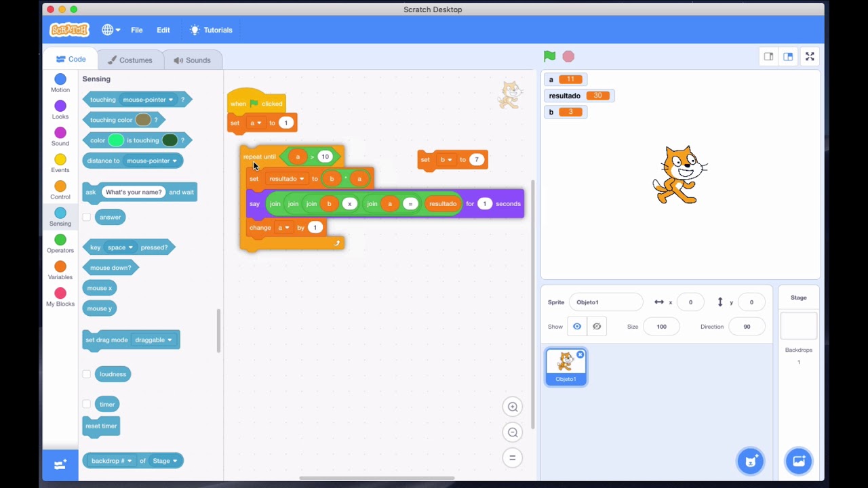Open variable dropdown in set a to 1
The height and width of the screenshot is (488, 868).
tap(256, 123)
